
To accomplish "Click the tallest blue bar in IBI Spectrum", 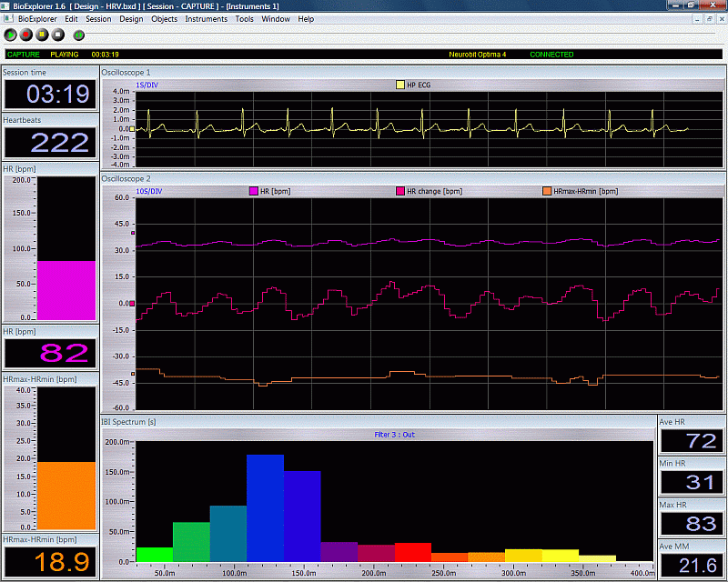I will click(265, 508).
